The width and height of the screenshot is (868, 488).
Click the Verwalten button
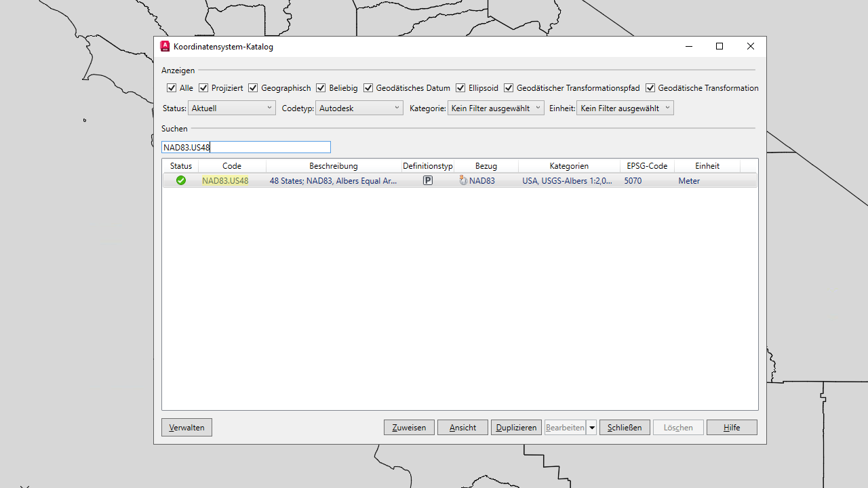pyautogui.click(x=186, y=427)
